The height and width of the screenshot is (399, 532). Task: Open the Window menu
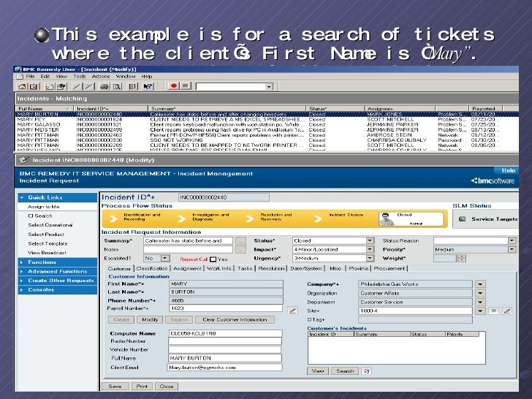coord(126,76)
